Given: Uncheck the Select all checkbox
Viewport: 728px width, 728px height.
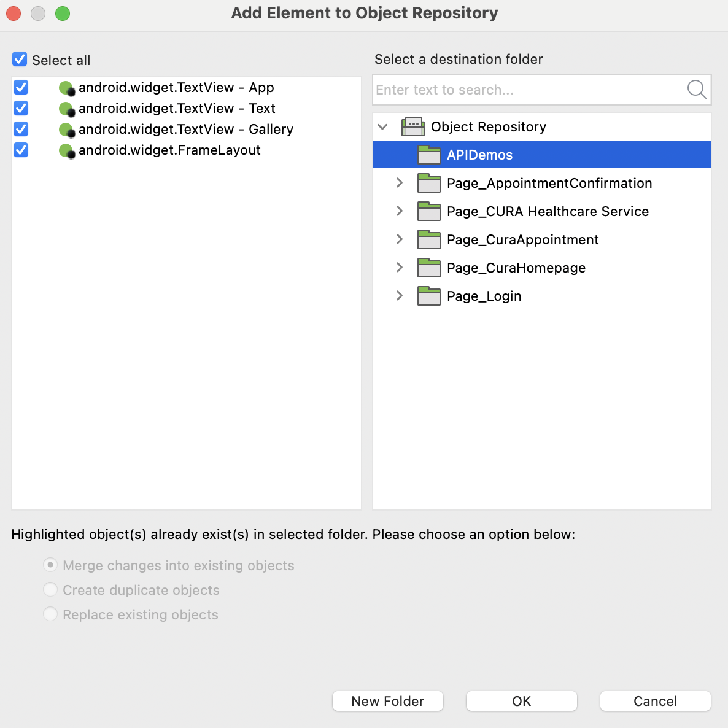Looking at the screenshot, I should [x=20, y=59].
